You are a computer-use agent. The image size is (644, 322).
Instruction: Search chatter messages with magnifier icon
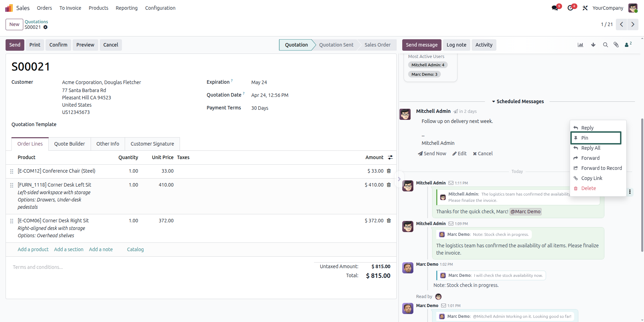coord(605,45)
